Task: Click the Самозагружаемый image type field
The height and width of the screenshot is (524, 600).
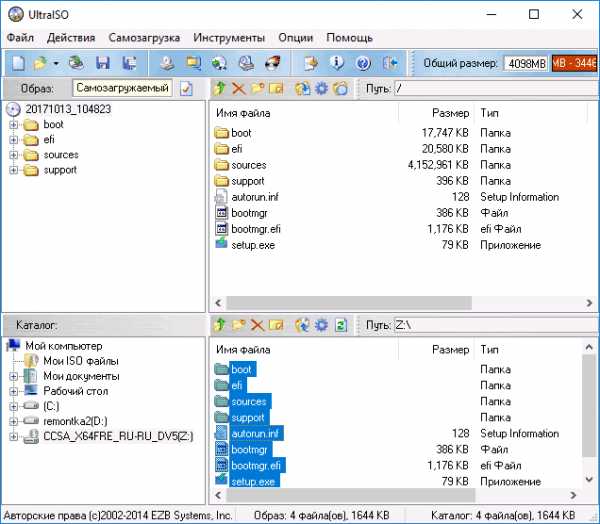Action: (x=122, y=88)
